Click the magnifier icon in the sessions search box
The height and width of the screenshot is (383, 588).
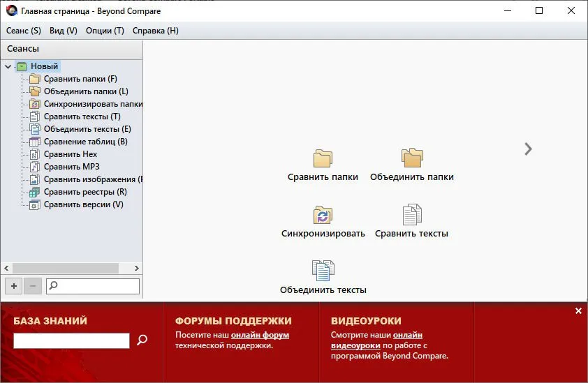[x=54, y=285]
